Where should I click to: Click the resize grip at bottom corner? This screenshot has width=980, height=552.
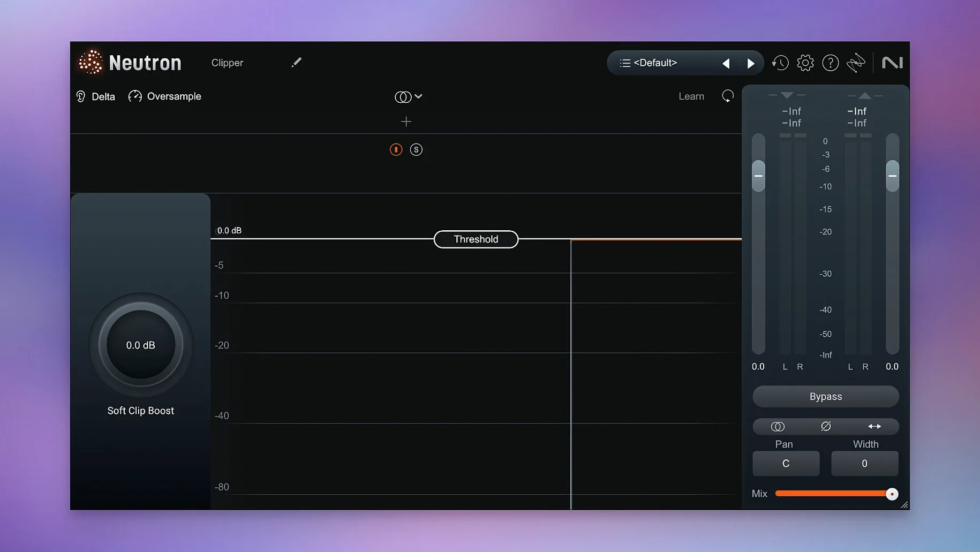pos(904,505)
